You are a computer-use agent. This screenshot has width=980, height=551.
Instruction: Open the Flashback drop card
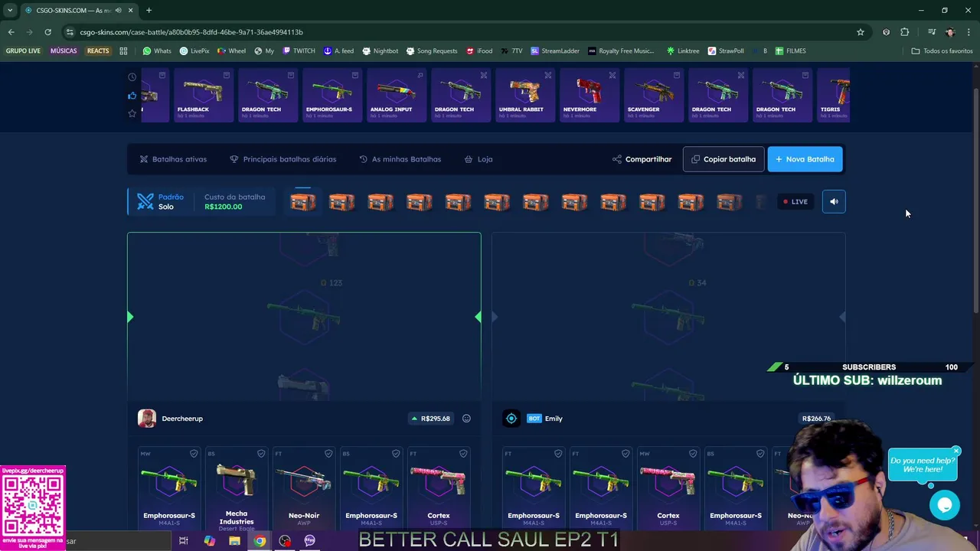(x=203, y=95)
